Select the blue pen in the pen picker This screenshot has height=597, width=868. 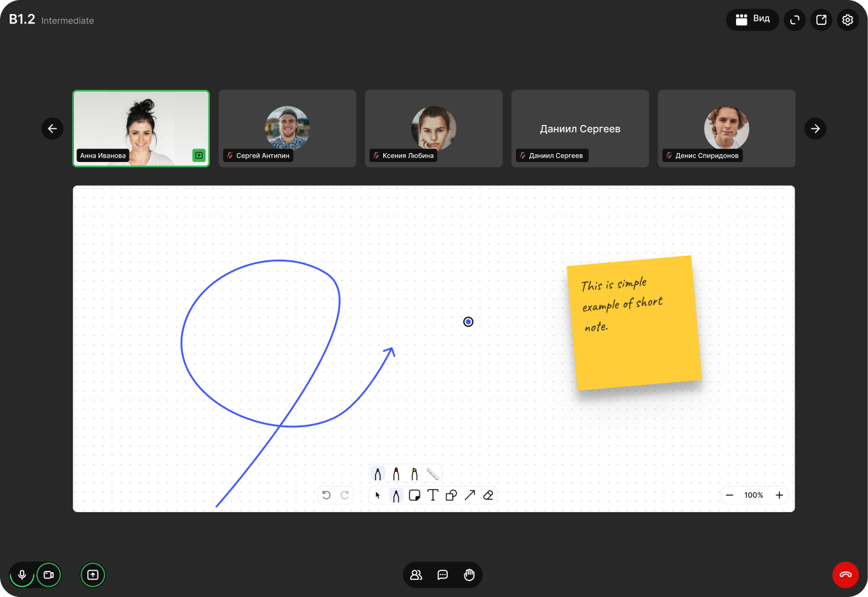(378, 474)
